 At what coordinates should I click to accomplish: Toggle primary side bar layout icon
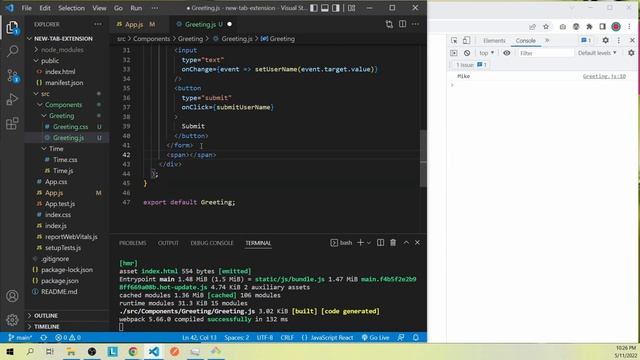pos(313,8)
